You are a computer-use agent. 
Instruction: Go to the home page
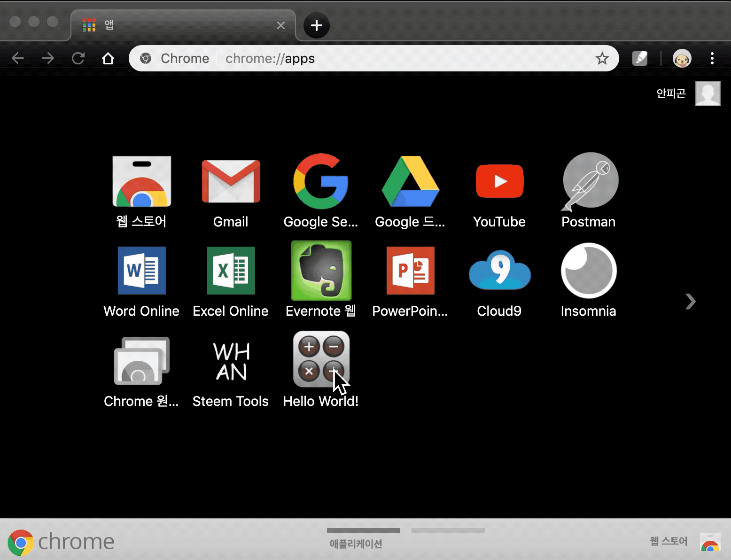(x=108, y=58)
